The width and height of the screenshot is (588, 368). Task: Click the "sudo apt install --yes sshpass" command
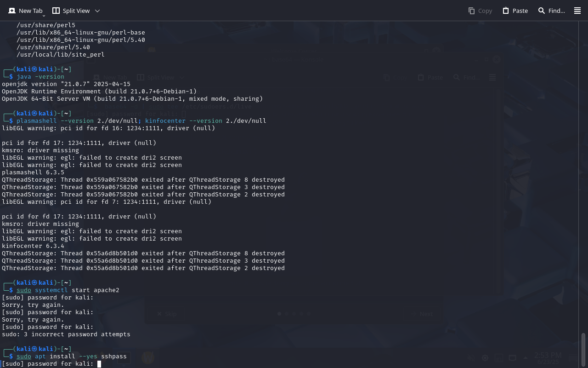(72, 356)
